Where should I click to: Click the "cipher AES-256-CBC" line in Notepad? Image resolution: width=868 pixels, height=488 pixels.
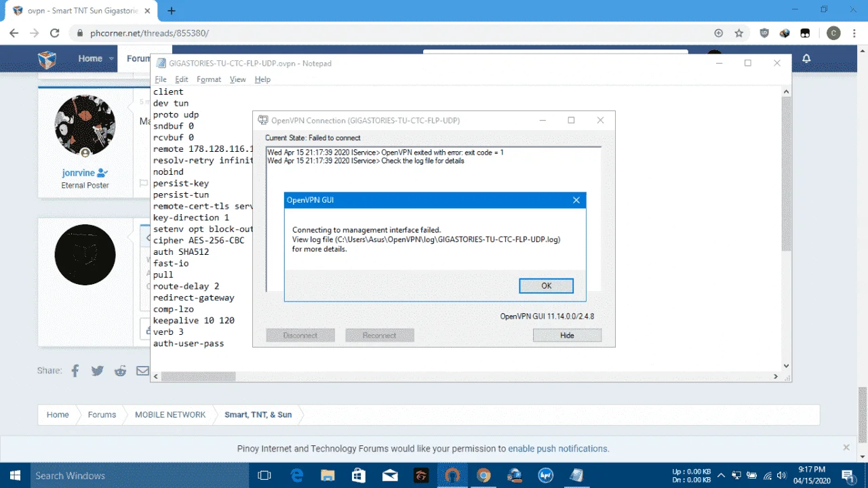coord(199,241)
